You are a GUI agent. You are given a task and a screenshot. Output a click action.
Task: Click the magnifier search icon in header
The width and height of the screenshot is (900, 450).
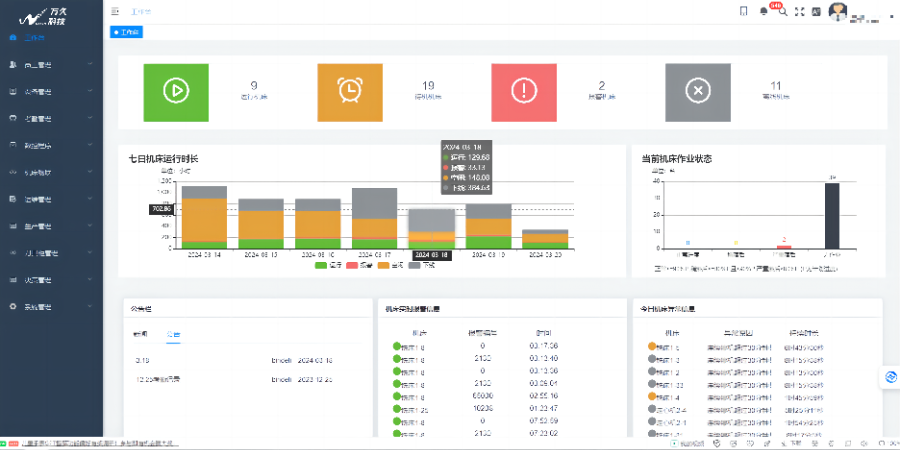[x=782, y=11]
